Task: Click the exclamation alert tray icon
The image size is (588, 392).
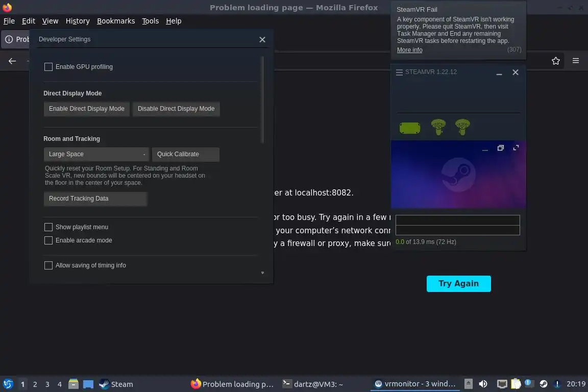Action: click(x=557, y=384)
